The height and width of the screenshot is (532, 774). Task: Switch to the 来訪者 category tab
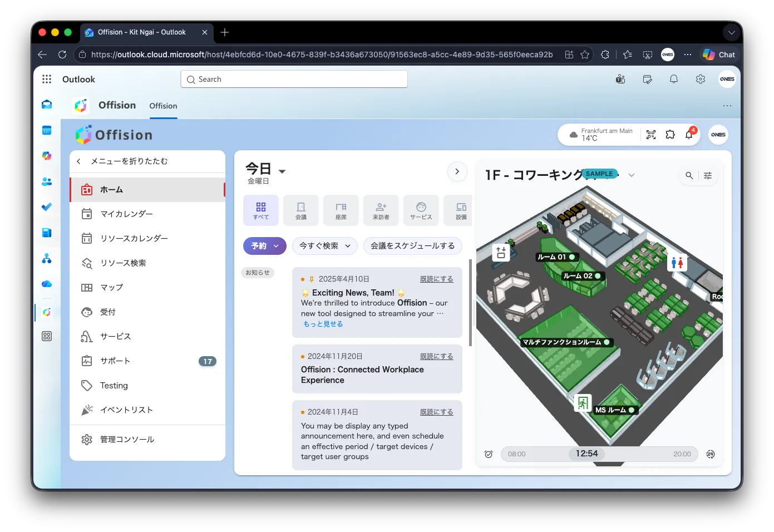381,210
